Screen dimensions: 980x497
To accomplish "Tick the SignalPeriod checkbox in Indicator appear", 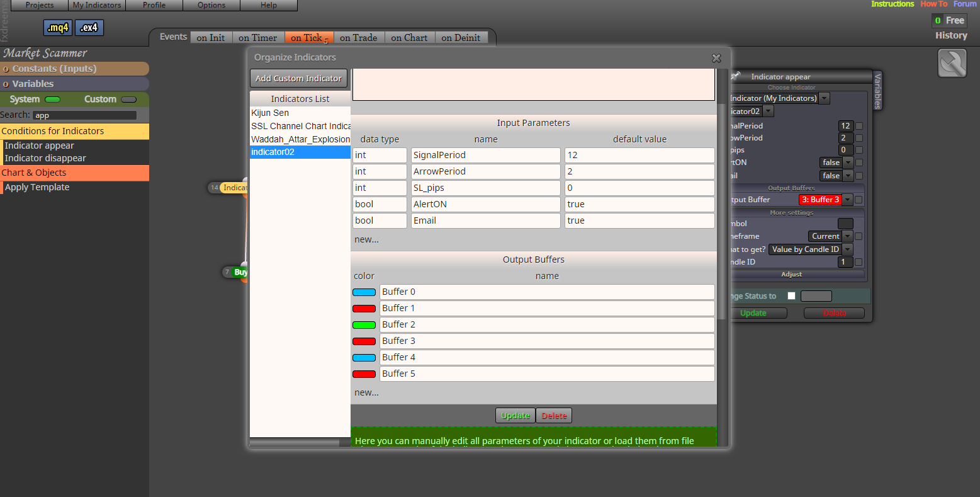I will [859, 126].
